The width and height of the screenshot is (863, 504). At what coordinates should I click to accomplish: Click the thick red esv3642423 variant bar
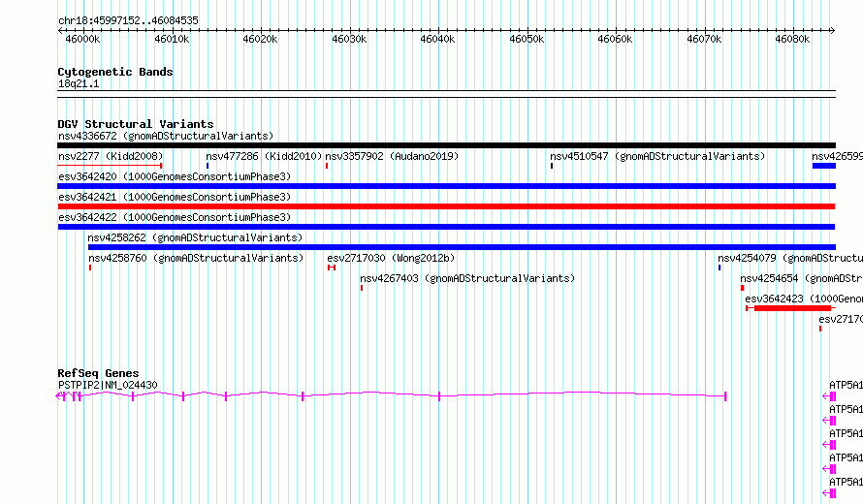pyautogui.click(x=792, y=308)
